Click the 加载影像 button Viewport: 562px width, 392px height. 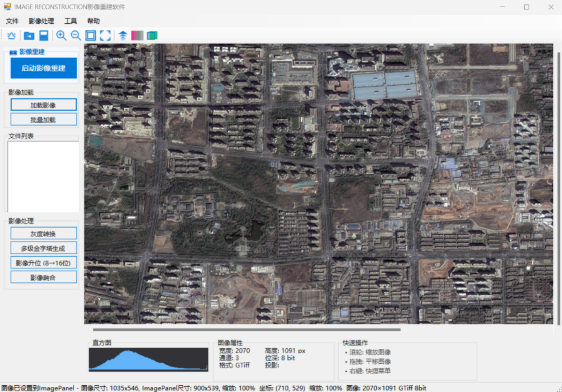44,105
